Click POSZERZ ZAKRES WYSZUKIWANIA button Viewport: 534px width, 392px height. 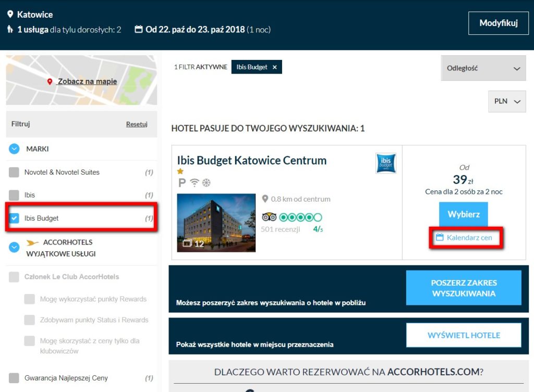click(x=464, y=288)
